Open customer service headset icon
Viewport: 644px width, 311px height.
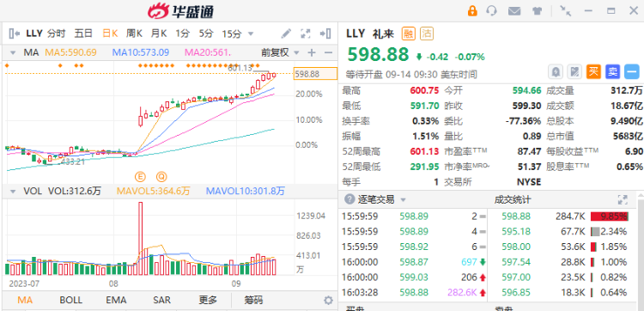point(491,10)
